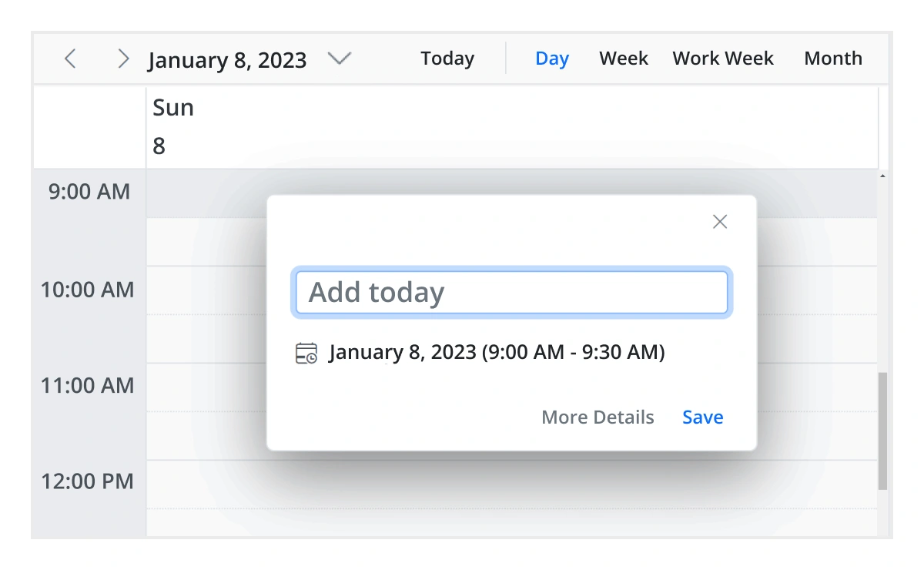Click the previous day arrow
Screen dimensions: 924x570
pos(70,59)
